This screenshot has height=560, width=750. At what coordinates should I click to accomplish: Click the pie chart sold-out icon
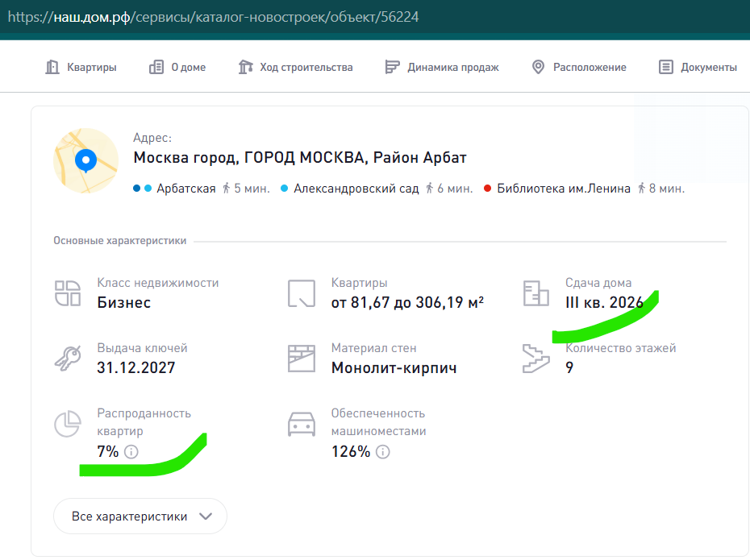coord(68,424)
